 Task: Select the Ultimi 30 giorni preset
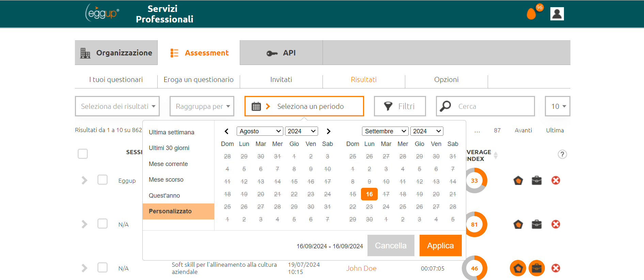tap(178, 148)
